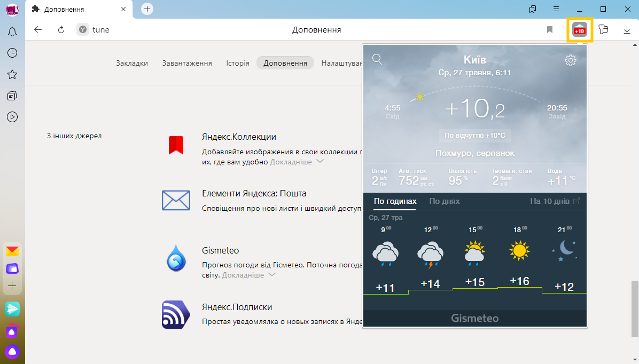Click the Gismeteo extension icon in toolbar

point(579,30)
